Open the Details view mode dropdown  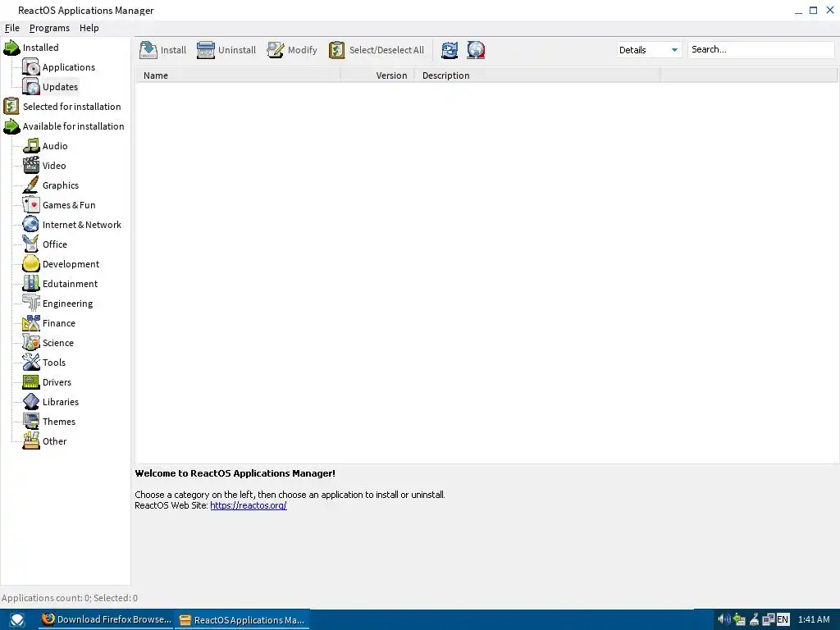tap(649, 50)
